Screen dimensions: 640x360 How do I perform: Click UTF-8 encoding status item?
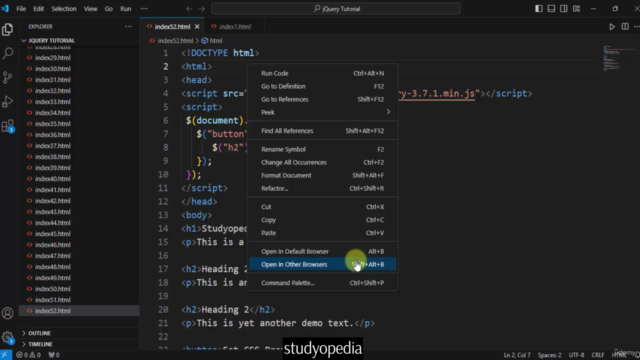(576, 355)
